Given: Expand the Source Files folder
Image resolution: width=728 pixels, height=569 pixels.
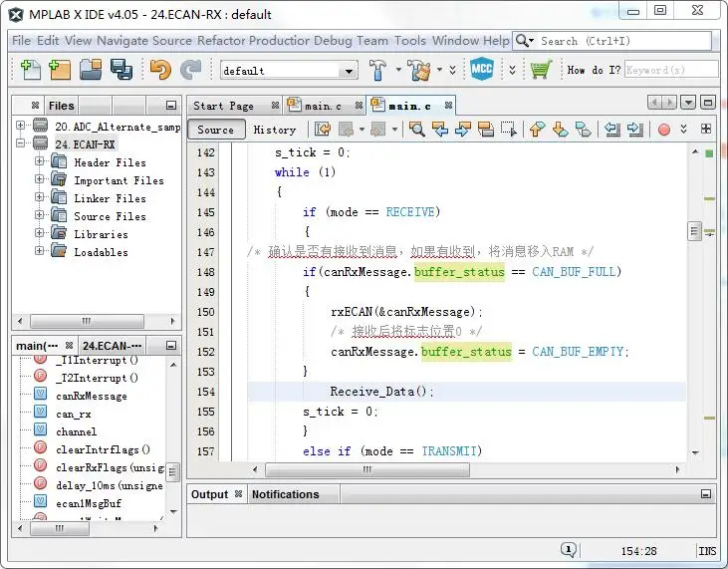Looking at the screenshot, I should click(40, 214).
